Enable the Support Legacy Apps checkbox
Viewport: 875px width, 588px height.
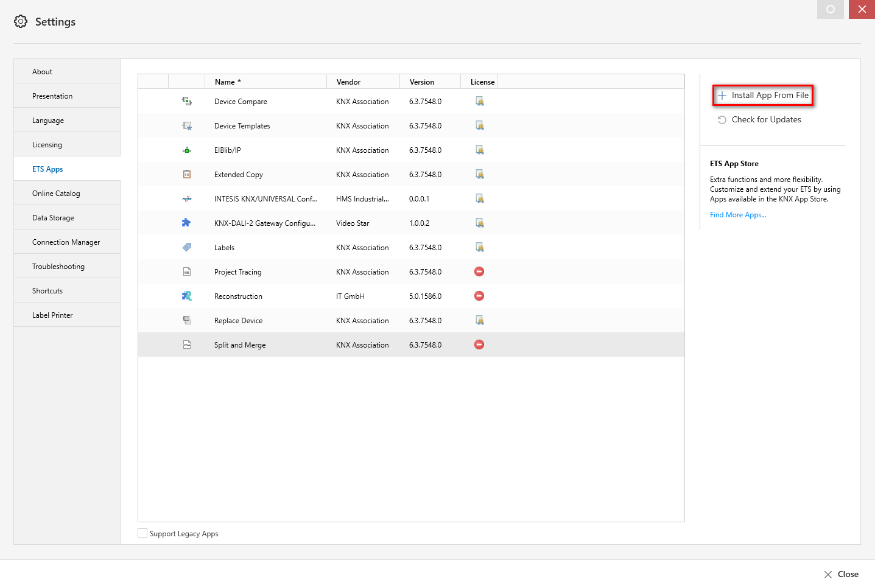pos(143,533)
